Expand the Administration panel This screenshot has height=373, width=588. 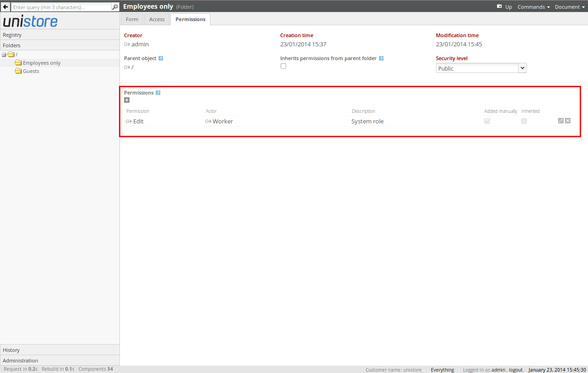60,361
